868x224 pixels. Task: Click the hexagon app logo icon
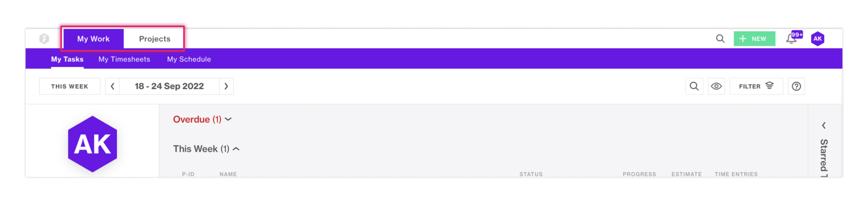44,39
